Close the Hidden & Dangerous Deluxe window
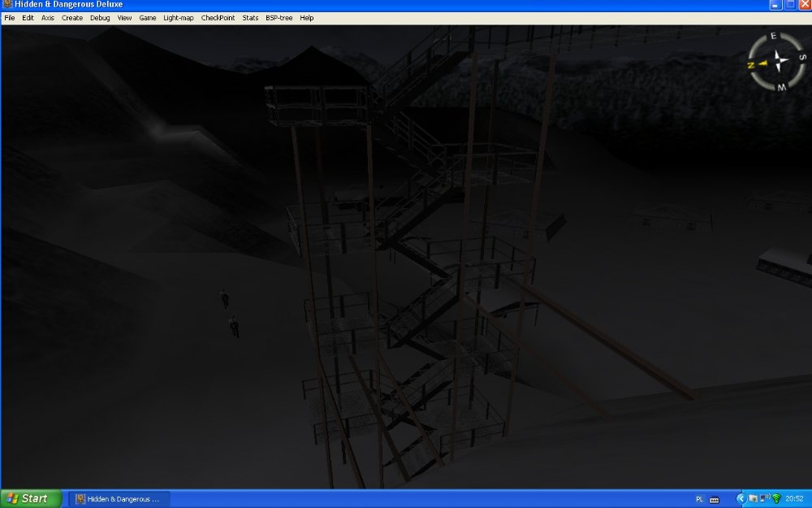 806,5
